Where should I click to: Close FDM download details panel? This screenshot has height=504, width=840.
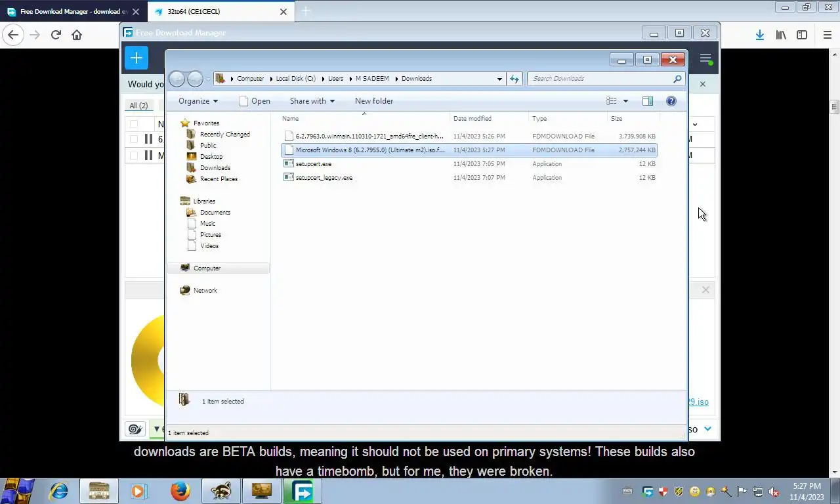pos(705,289)
